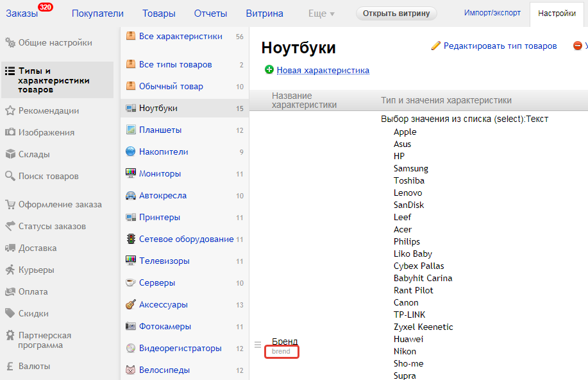Click Редактировать тип товаров link
This screenshot has width=588, height=380.
(x=500, y=46)
